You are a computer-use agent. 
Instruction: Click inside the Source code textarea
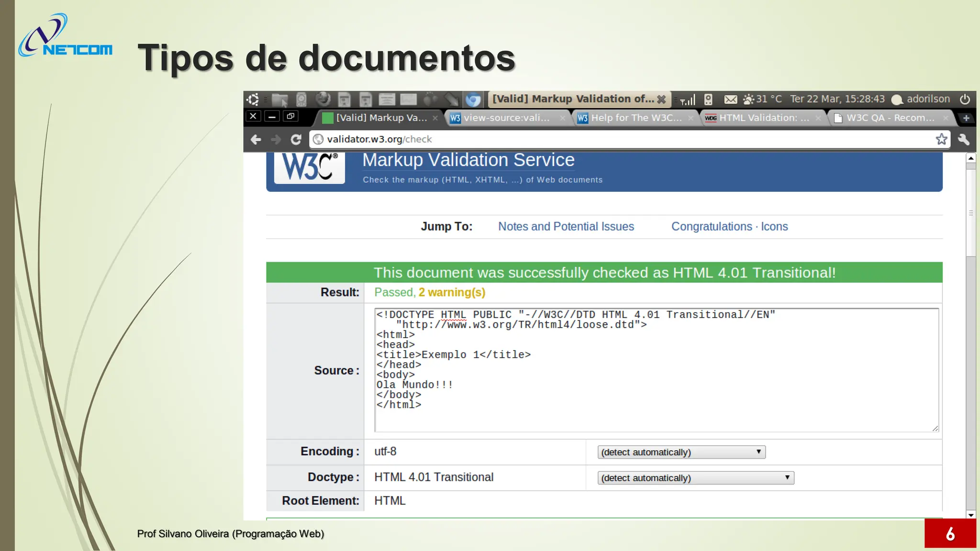click(x=657, y=370)
